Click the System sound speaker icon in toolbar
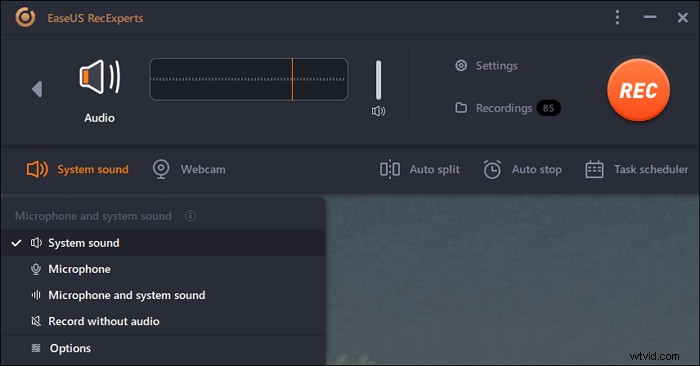The image size is (700, 366). (37, 169)
